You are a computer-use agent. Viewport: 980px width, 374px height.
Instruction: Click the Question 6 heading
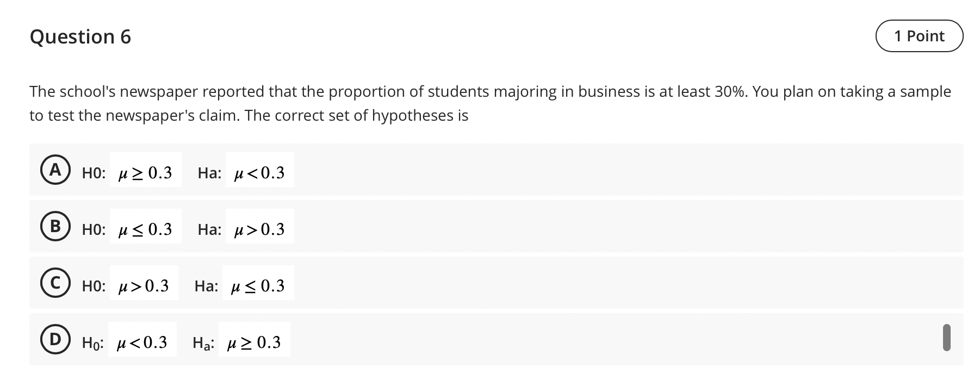[80, 36]
